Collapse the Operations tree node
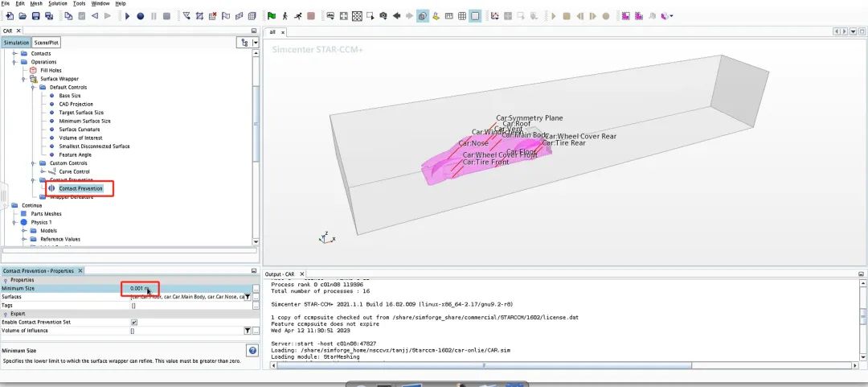 point(15,62)
